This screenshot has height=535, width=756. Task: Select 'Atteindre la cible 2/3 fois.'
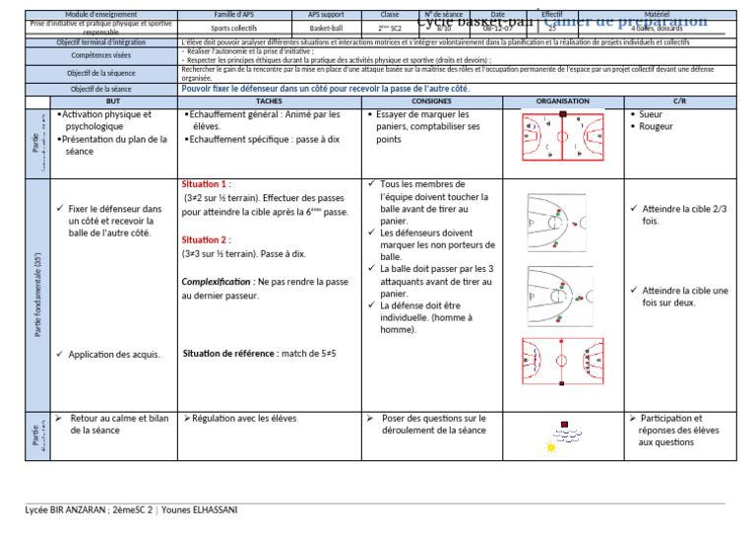click(679, 215)
